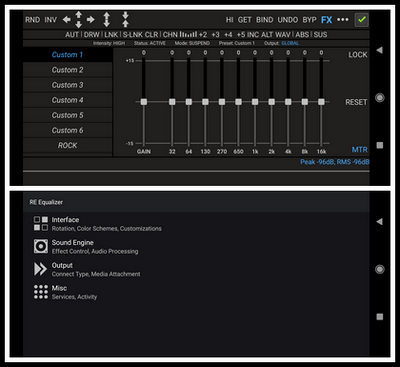Viewport: 400px width, 367px height.
Task: Select the Custom 6 preset
Action: point(67,130)
